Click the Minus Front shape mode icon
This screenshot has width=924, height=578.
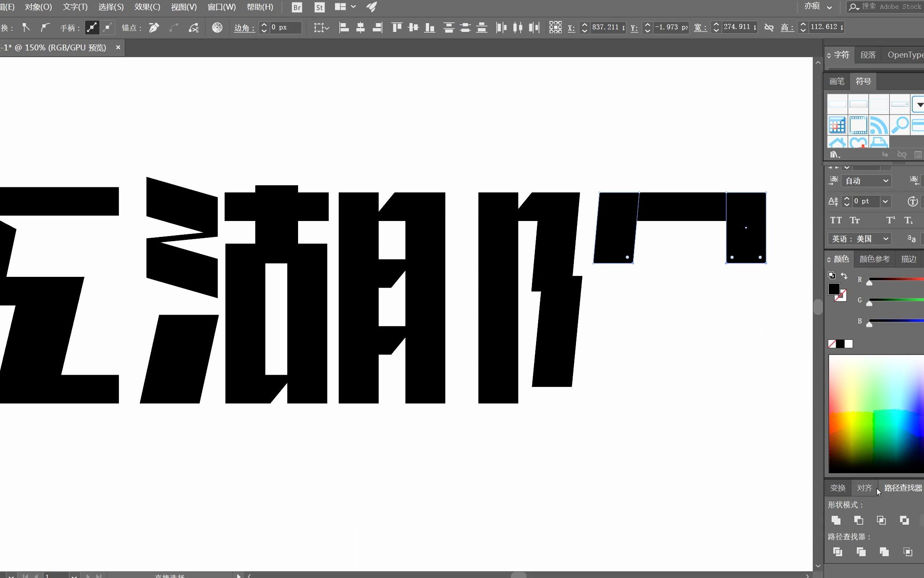point(859,520)
